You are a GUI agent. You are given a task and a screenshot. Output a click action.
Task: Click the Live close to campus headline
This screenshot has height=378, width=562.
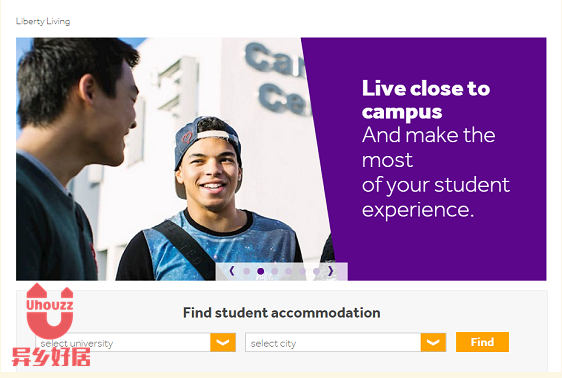(x=426, y=100)
